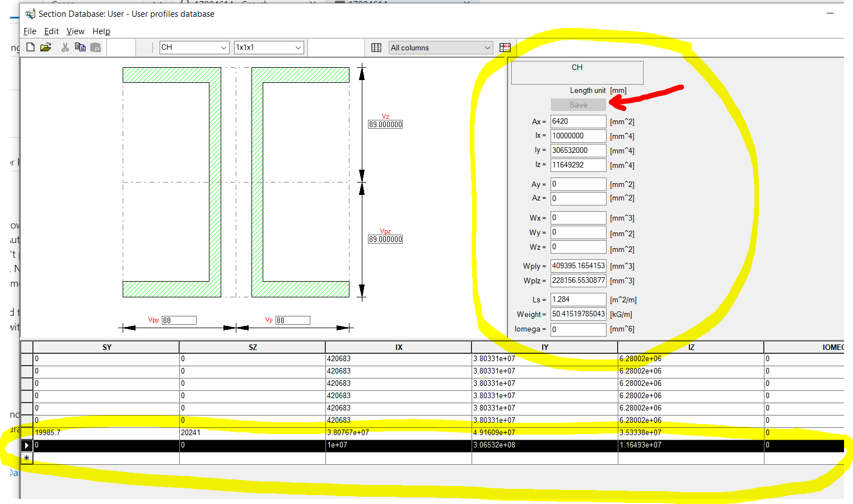Click the red table filter icon on the right
Image resolution: width=853 pixels, height=504 pixels.
(505, 47)
